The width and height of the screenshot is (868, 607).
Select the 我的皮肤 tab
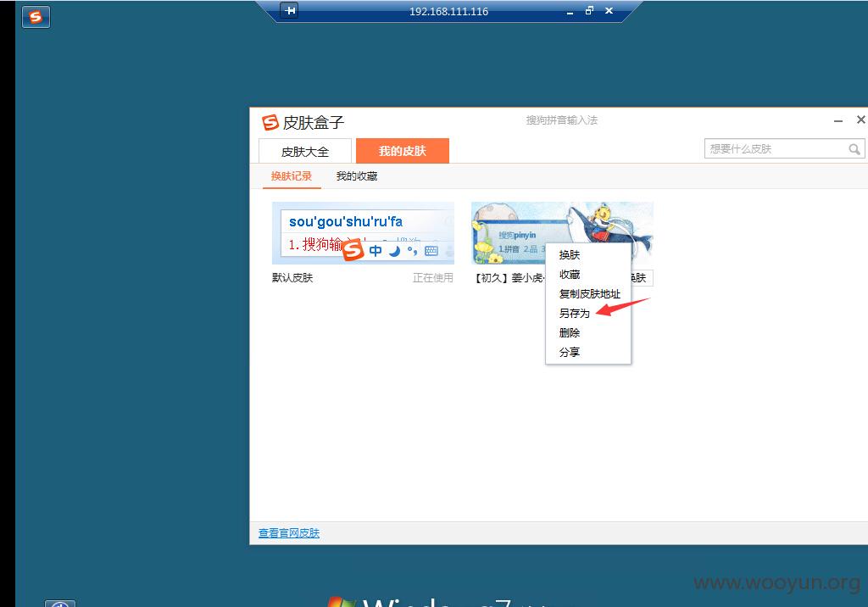403,151
